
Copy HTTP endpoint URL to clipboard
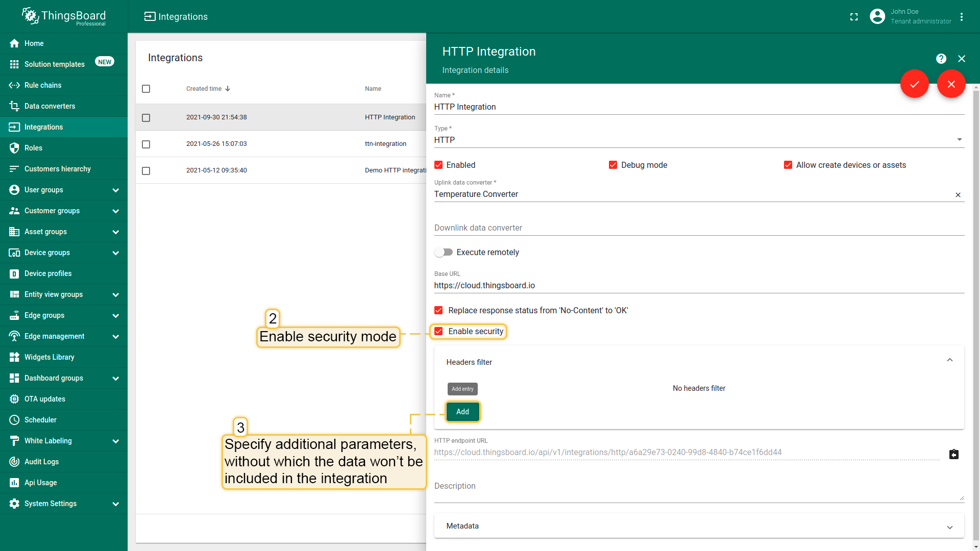953,454
